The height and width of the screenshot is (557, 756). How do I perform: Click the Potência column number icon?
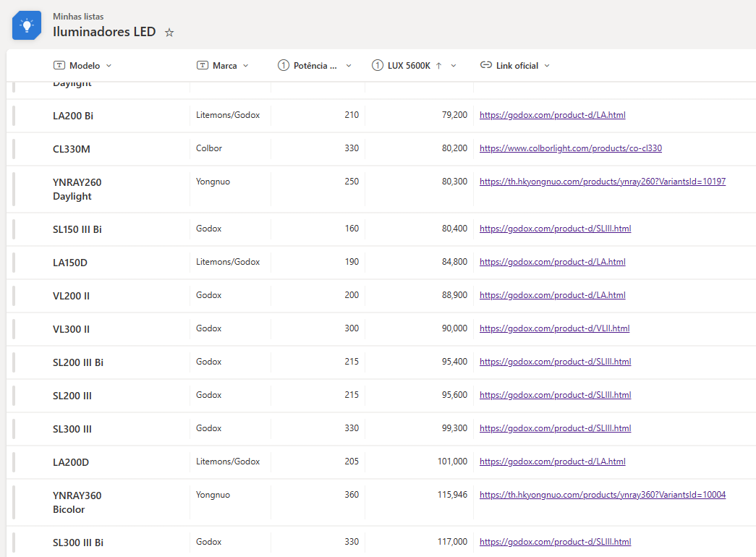[x=284, y=65]
